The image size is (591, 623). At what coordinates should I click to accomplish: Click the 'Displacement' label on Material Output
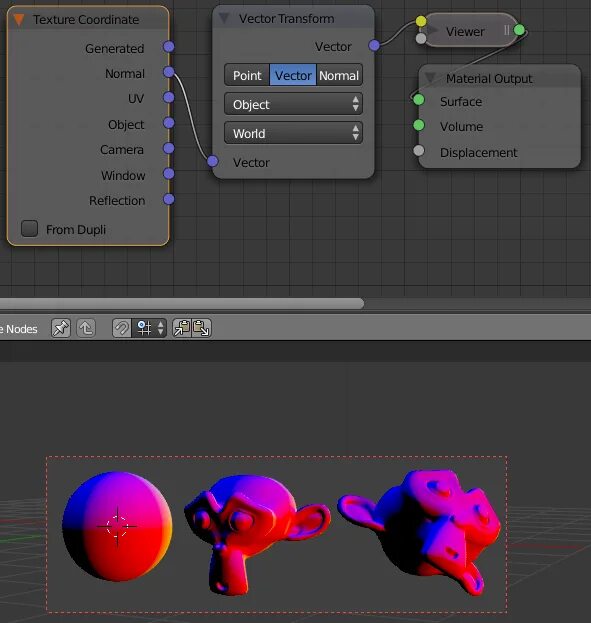click(479, 153)
